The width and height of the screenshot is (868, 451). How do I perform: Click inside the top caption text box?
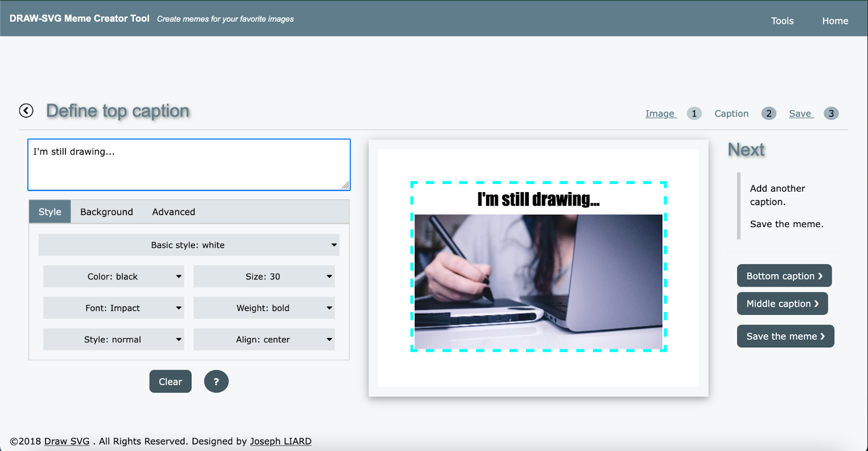point(189,165)
